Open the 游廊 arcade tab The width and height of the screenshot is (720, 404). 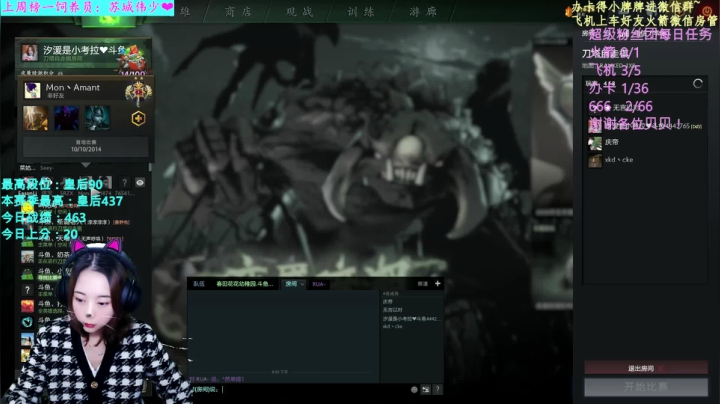tap(422, 12)
